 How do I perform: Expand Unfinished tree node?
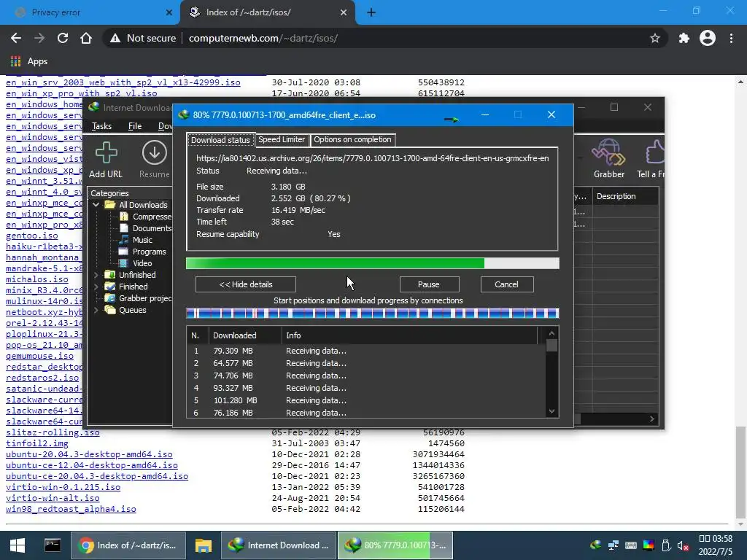tap(96, 275)
